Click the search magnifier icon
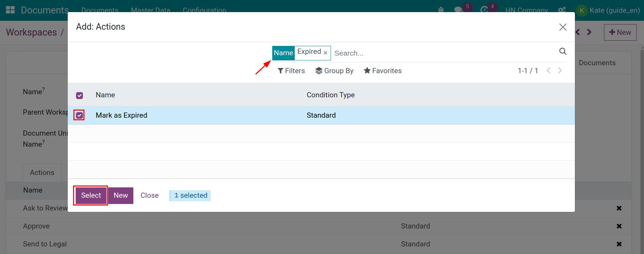 pos(563,51)
